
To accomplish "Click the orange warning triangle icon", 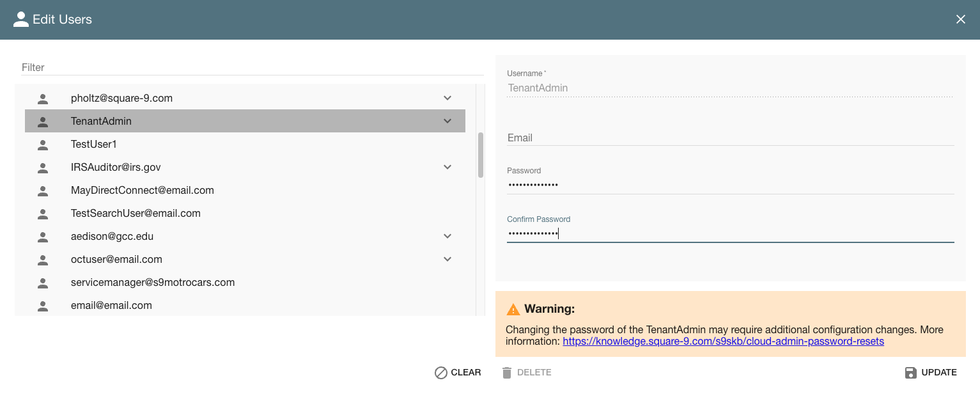I will point(513,310).
